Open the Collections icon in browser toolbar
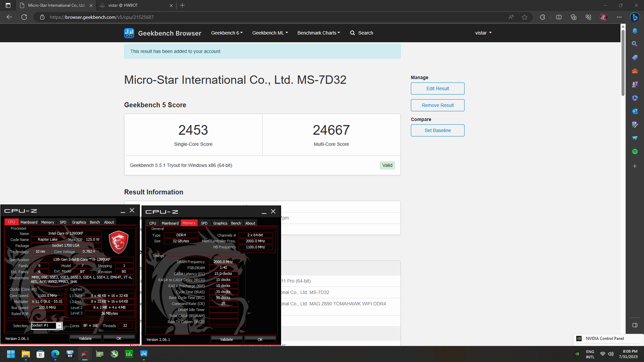Screen dimensions: 644x362 pos(574,17)
